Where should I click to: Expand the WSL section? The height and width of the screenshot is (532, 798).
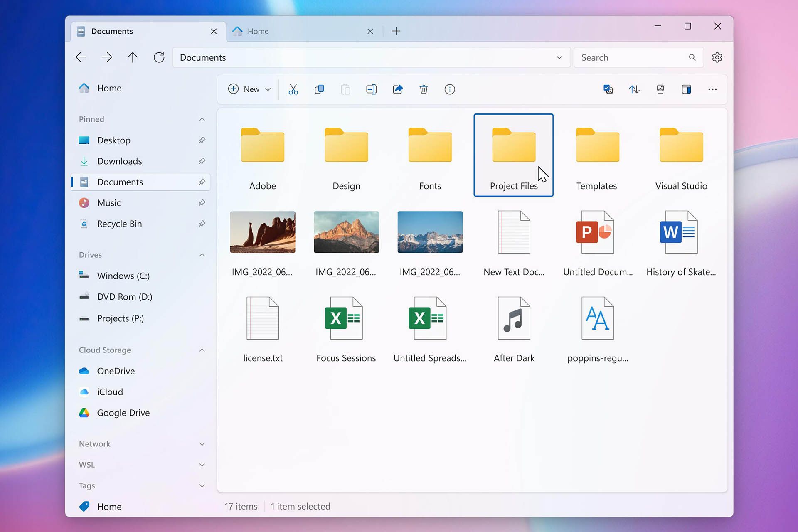pyautogui.click(x=202, y=465)
